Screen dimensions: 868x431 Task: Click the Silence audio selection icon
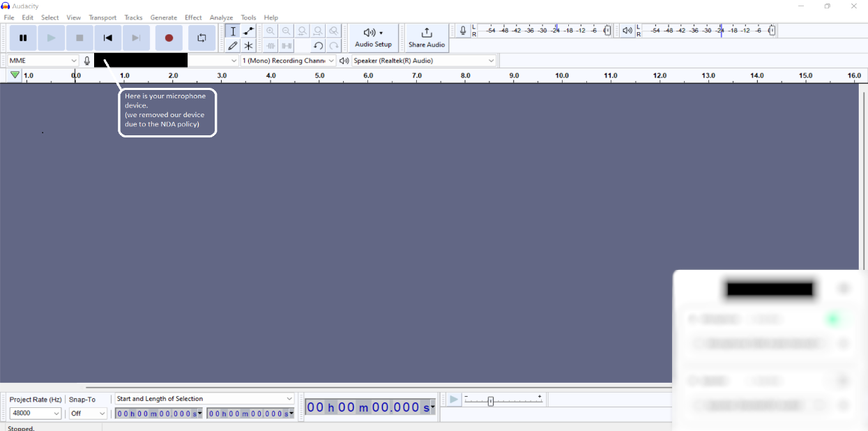(x=286, y=46)
